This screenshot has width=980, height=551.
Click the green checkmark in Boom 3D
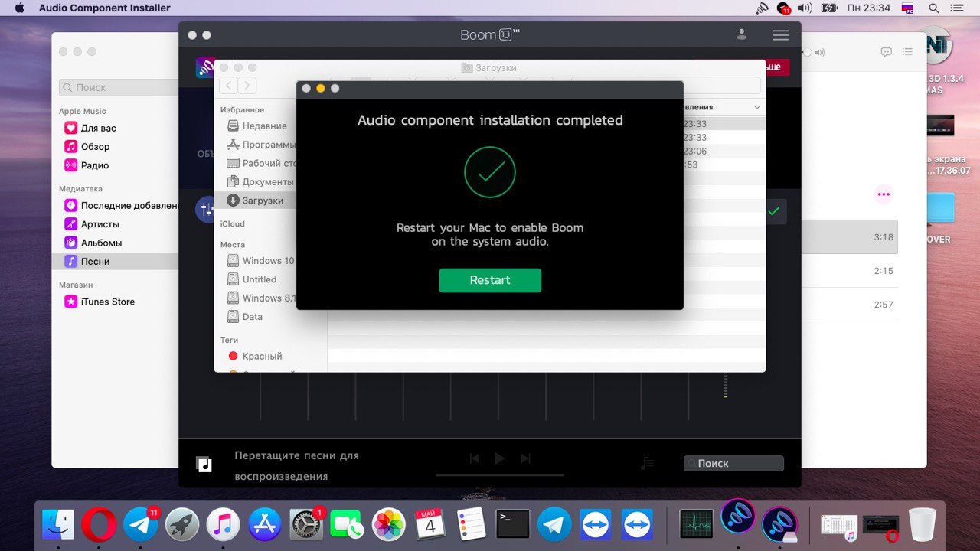click(x=774, y=211)
